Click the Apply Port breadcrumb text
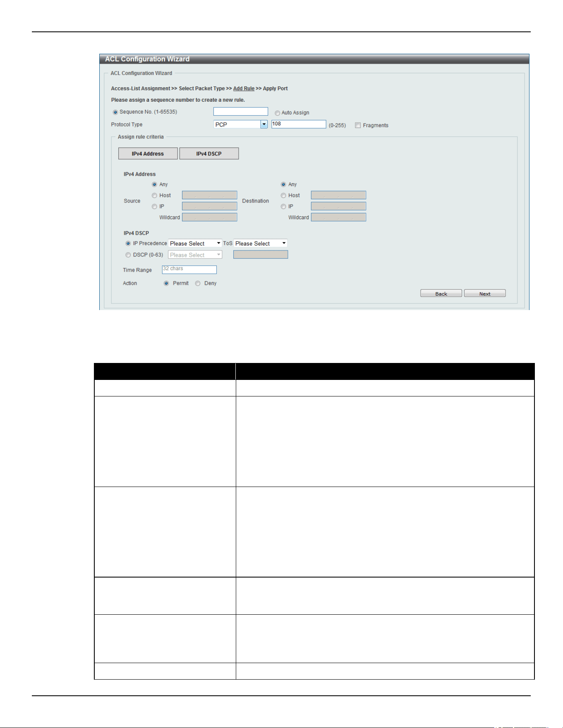 pyautogui.click(x=276, y=88)
